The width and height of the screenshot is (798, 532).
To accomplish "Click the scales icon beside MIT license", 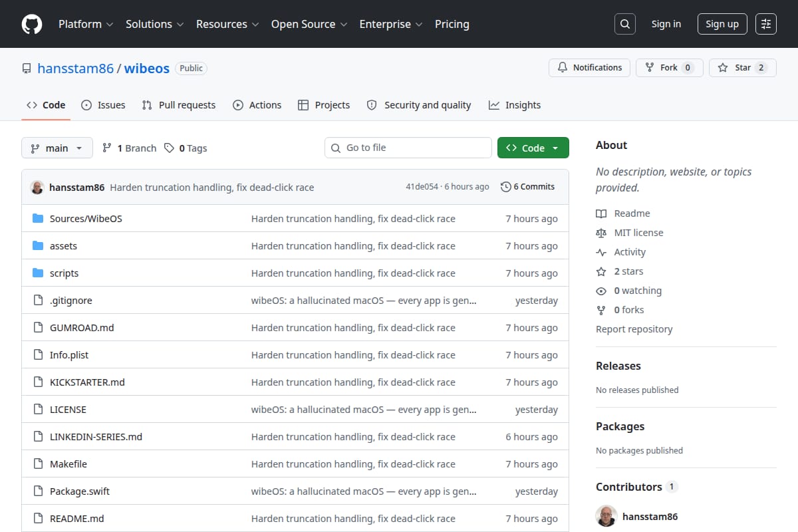I will coord(601,233).
